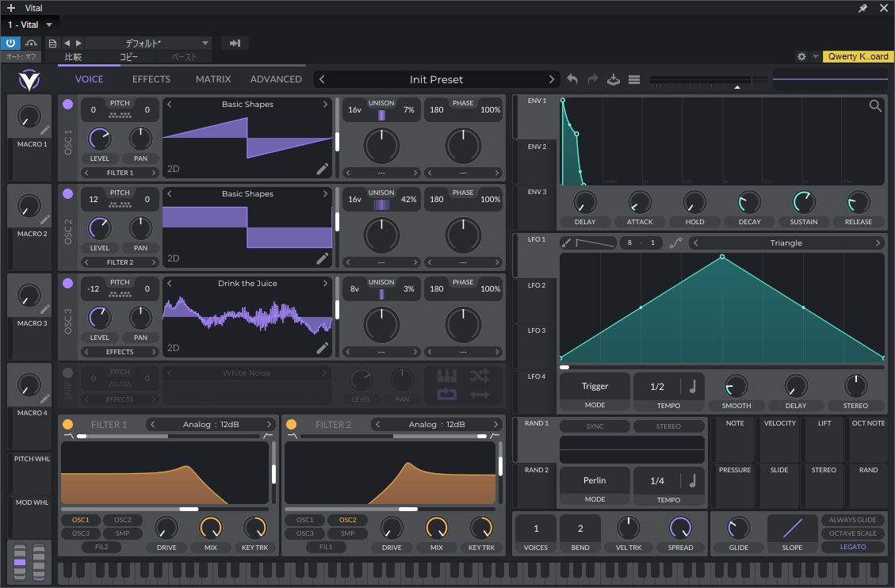Click the pencil icon on Macro 2
This screenshot has width=895, height=588.
45,220
